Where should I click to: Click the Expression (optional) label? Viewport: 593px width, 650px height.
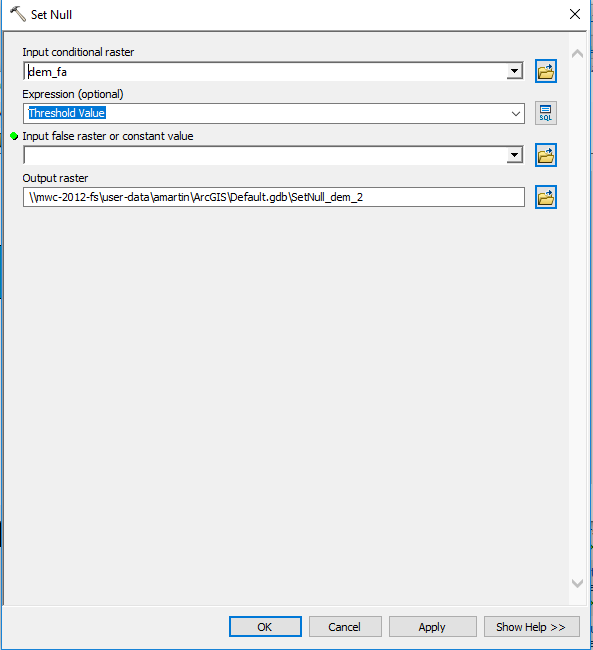coord(73,94)
